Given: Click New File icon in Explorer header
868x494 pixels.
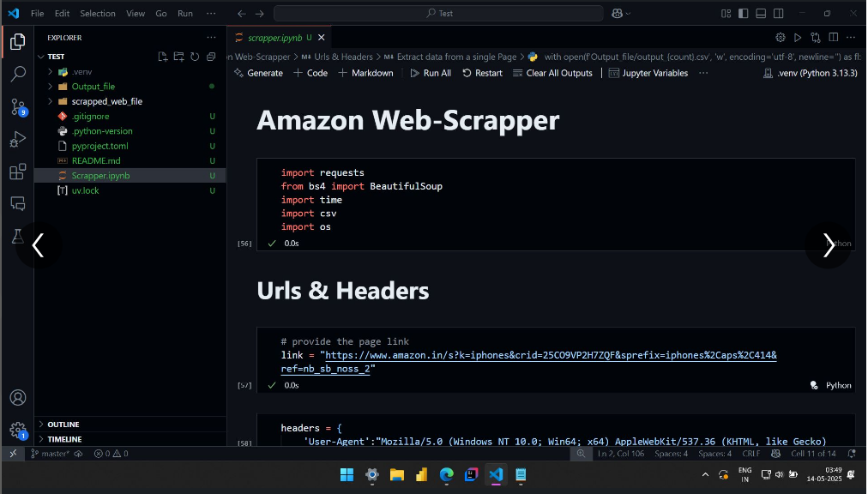Looking at the screenshot, I should [x=163, y=57].
